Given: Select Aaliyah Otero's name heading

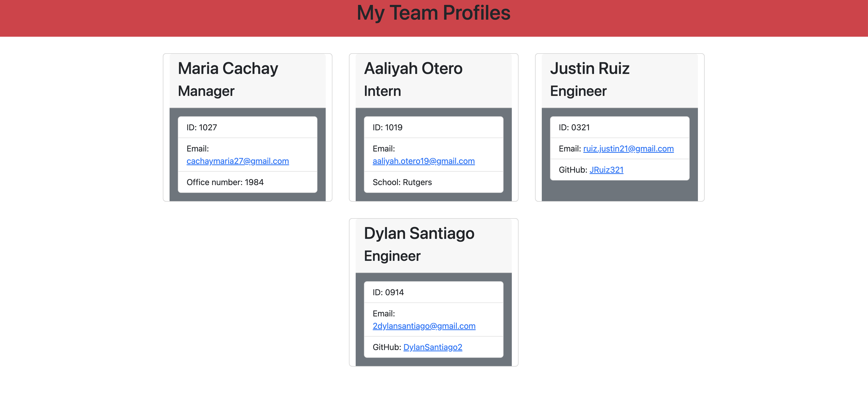Looking at the screenshot, I should [x=413, y=69].
